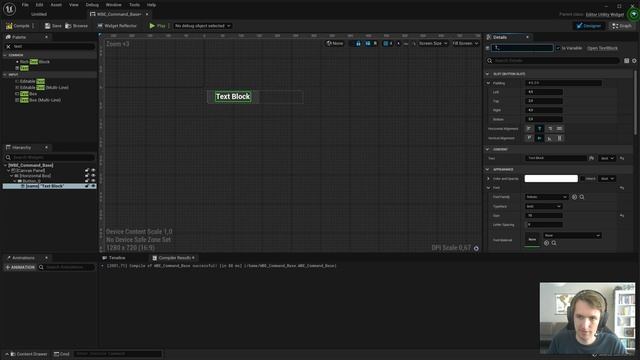Select Editable Text (Multi-Line) palette item

[x=42, y=87]
